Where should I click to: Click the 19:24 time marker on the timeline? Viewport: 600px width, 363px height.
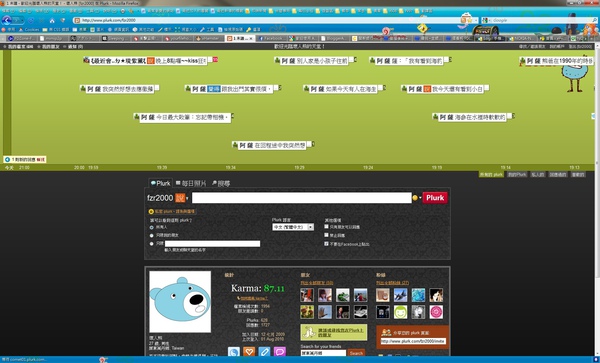tap(368, 168)
